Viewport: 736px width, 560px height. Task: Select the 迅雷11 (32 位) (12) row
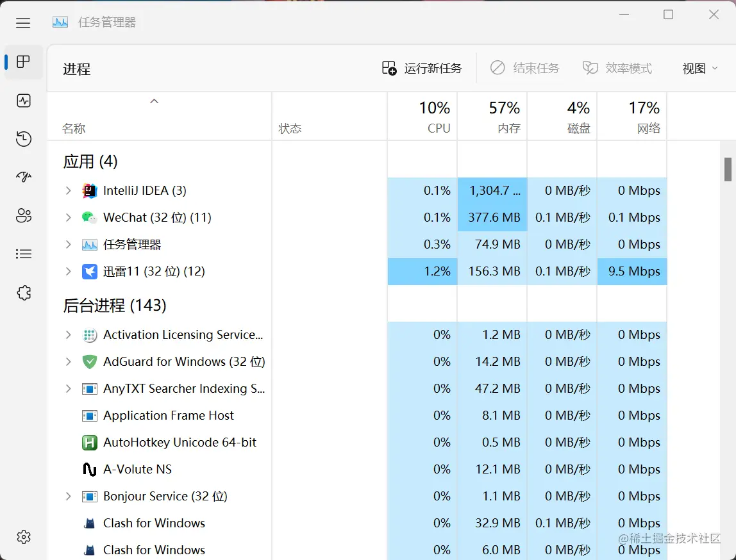click(x=357, y=271)
